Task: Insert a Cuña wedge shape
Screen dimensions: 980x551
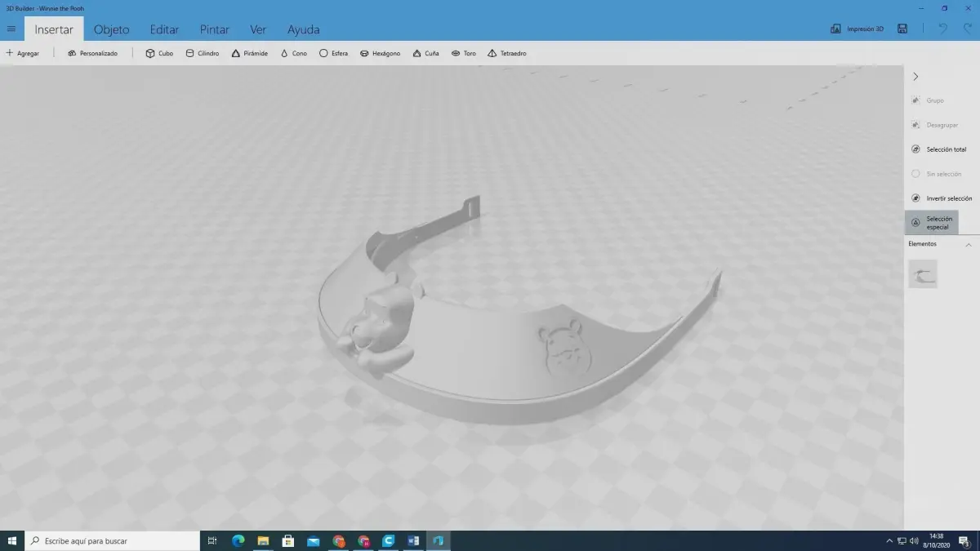Action: (x=425, y=53)
